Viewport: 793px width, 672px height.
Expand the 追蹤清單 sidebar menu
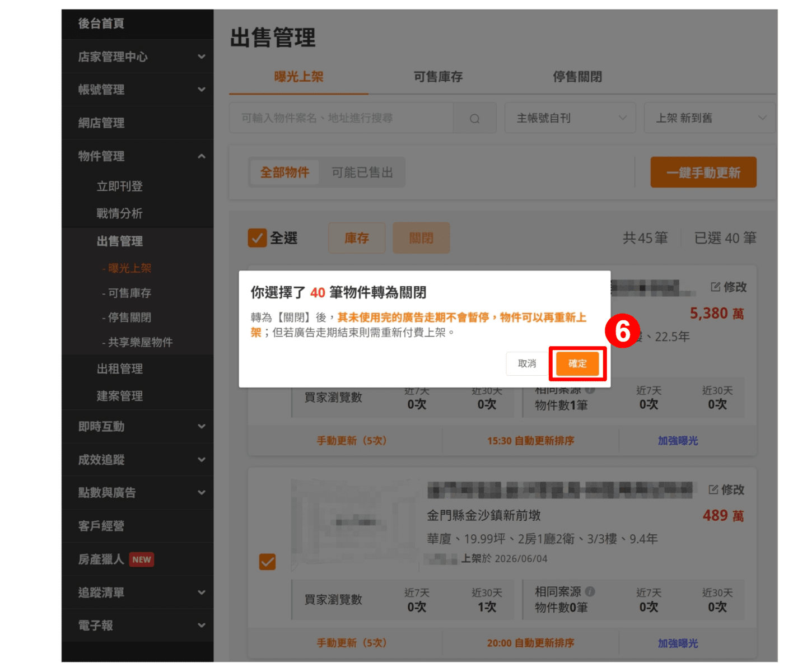click(137, 592)
